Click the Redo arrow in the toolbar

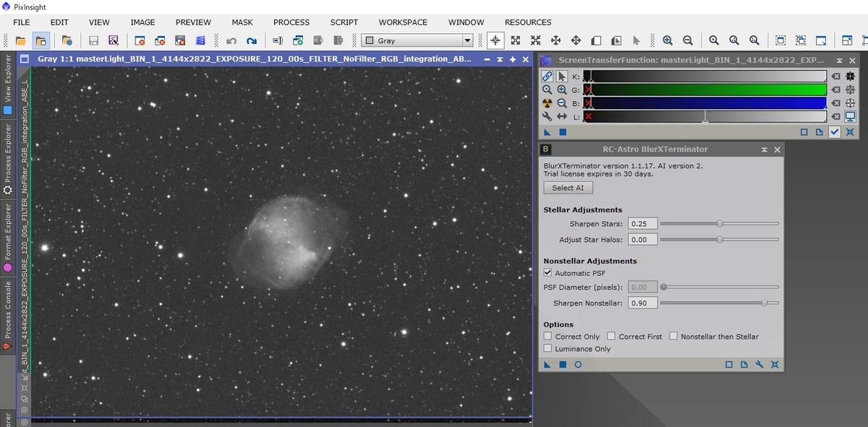[252, 40]
